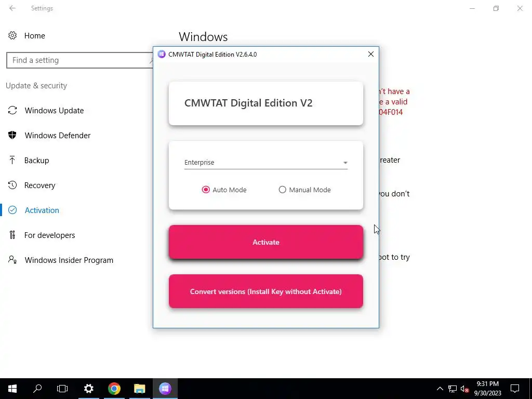Click the Recovery clock-history icon
Viewport: 532px width, 399px height.
click(x=12, y=185)
